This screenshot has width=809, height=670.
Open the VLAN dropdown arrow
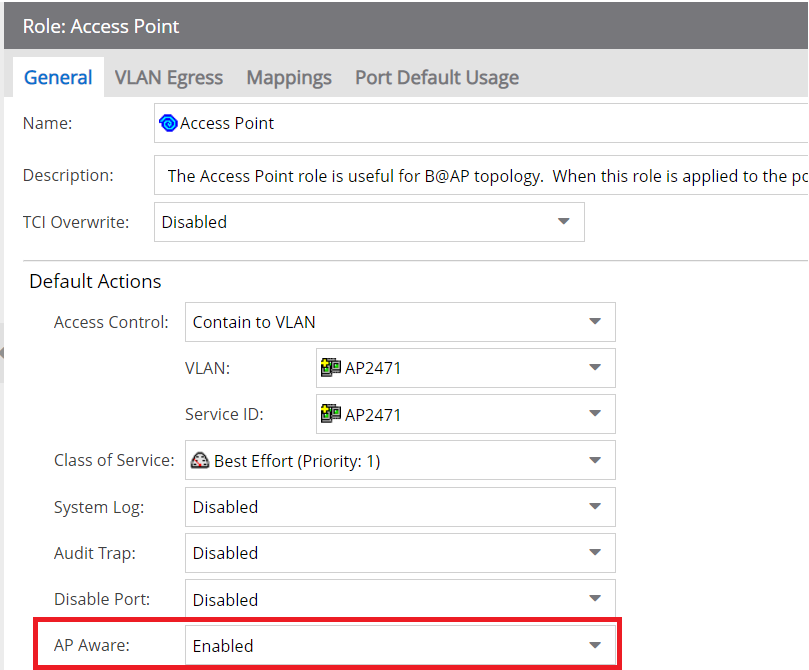click(x=594, y=368)
